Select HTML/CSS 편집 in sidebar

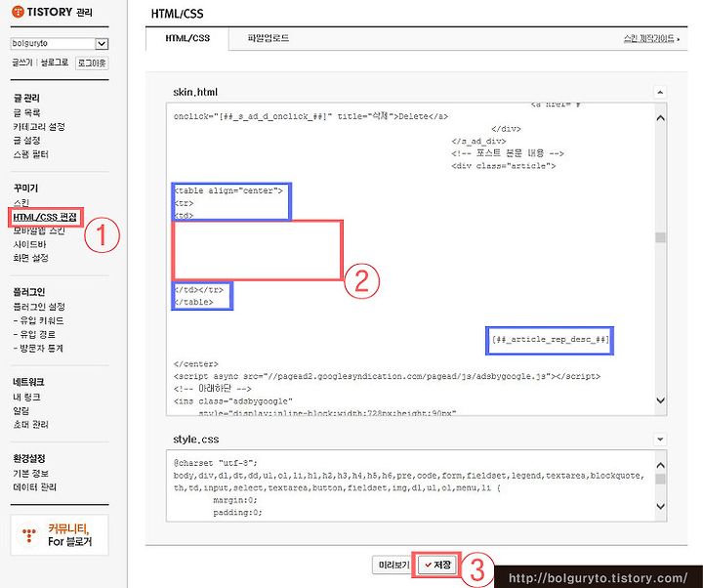coord(45,217)
